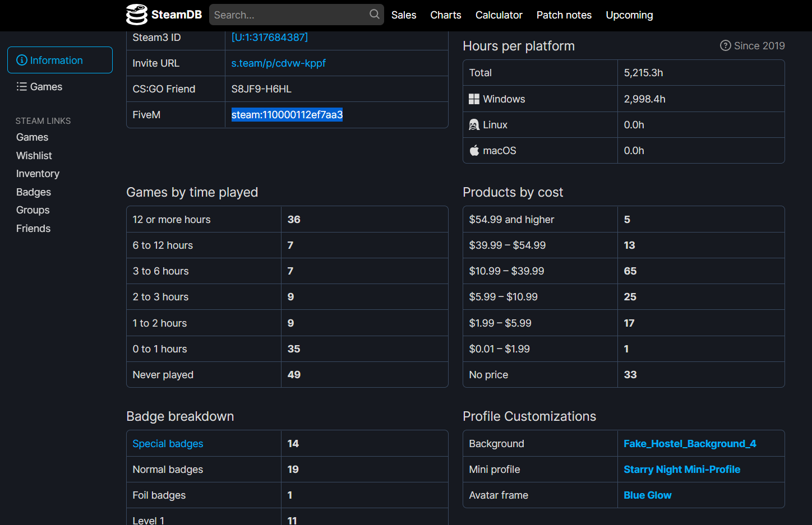Click the Information tab info icon
The height and width of the screenshot is (525, 812).
[x=22, y=60]
